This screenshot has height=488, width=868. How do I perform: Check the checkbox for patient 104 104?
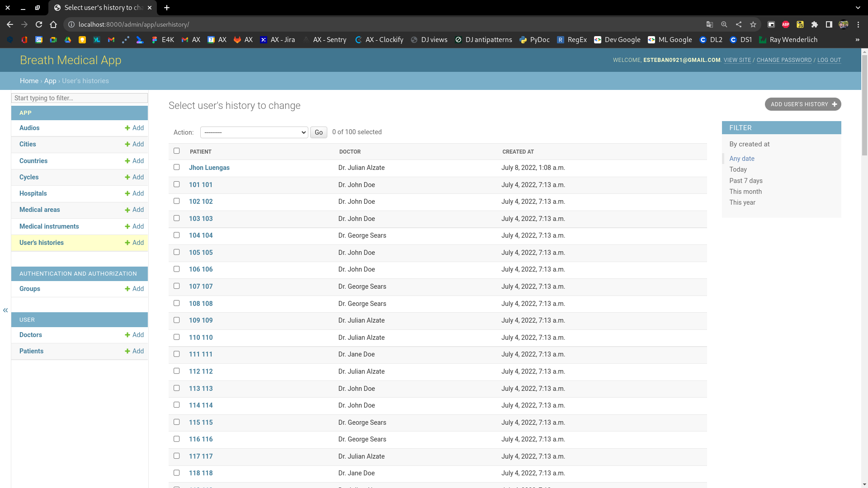[177, 235]
